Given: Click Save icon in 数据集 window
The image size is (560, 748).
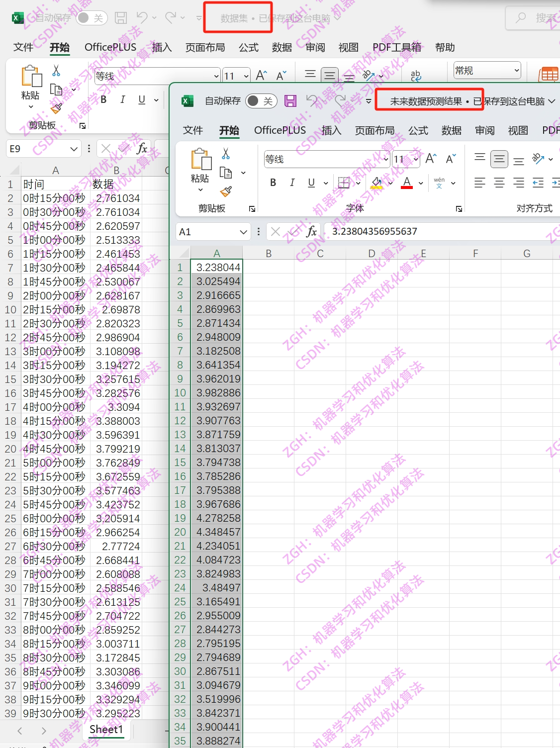Looking at the screenshot, I should 121,18.
